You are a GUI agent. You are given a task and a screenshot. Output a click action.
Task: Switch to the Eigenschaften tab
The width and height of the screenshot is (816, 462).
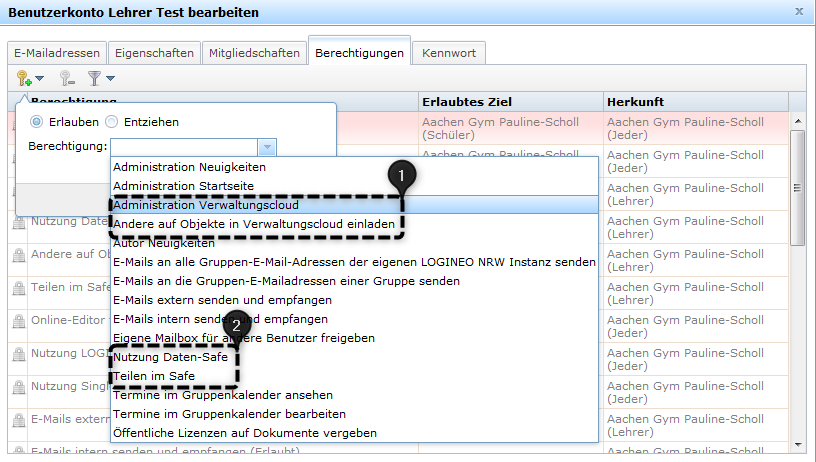tap(154, 53)
